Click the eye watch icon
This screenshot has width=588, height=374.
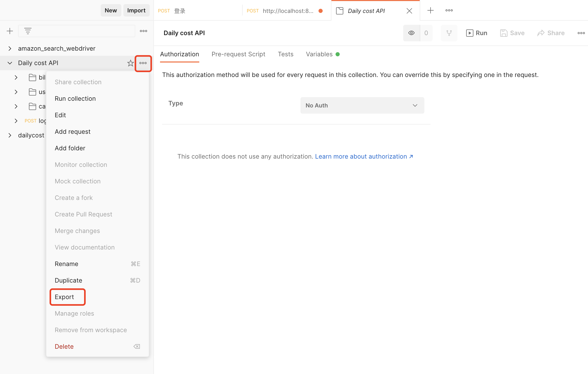coord(411,33)
